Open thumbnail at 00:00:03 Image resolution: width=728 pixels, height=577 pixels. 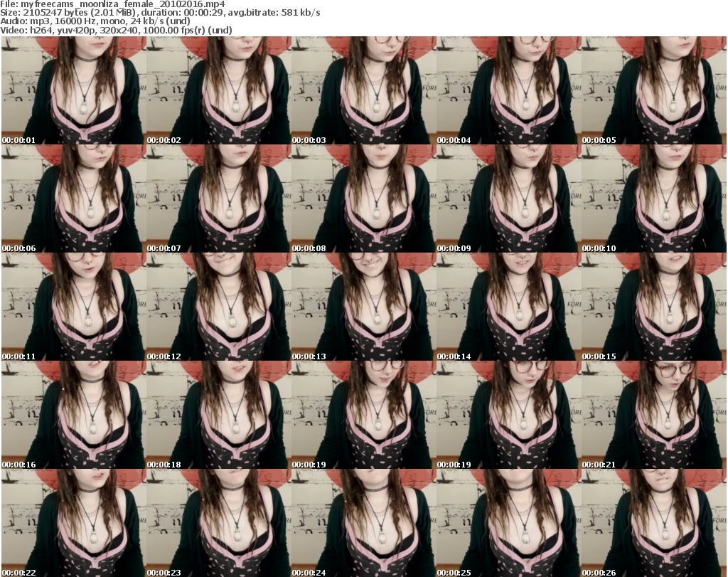(x=363, y=90)
